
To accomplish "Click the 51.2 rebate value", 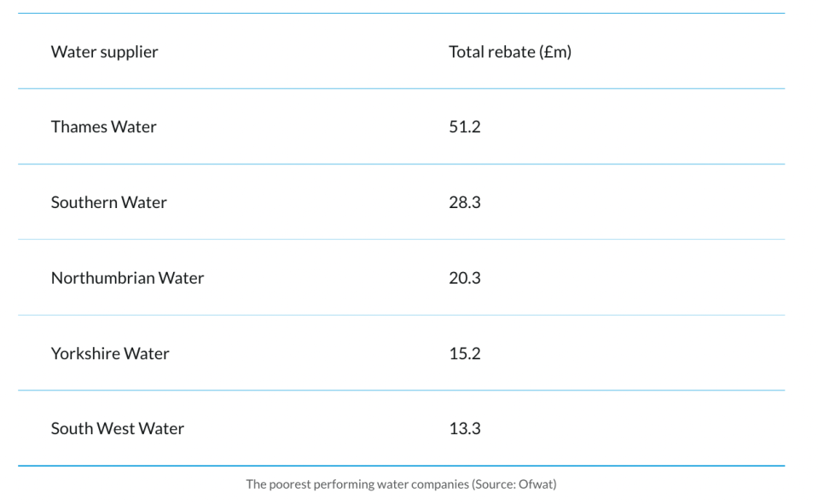I will click(x=465, y=127).
